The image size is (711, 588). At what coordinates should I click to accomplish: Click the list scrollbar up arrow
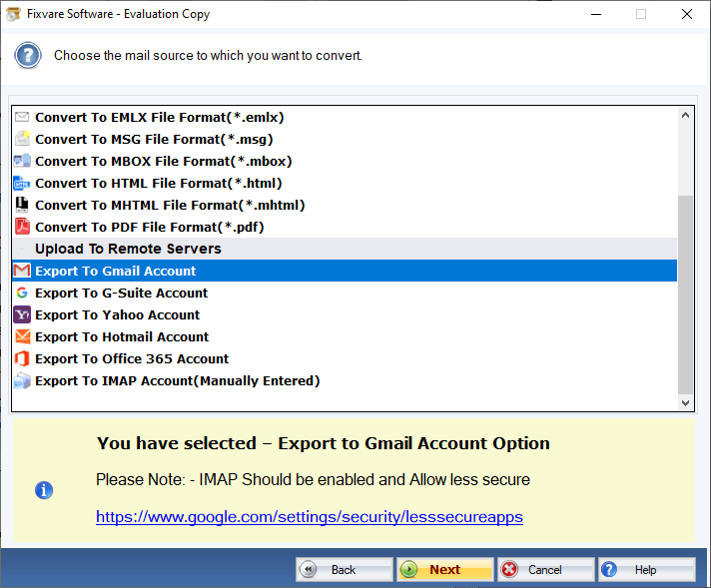[685, 116]
